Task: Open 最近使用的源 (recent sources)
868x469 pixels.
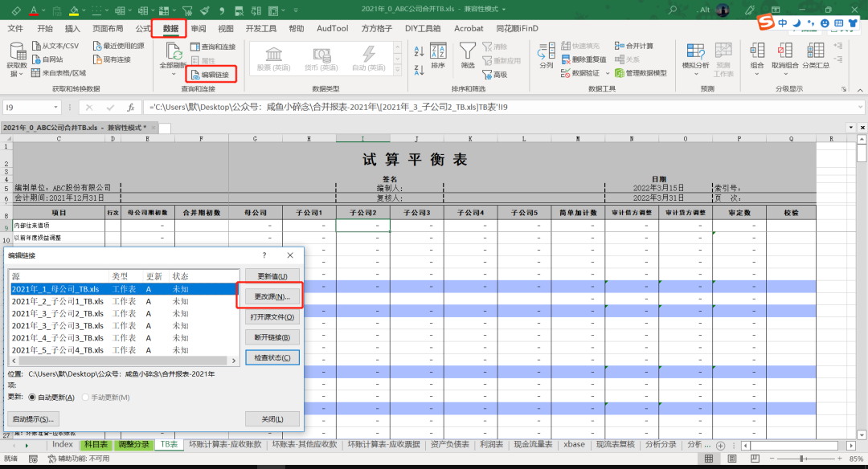Action: click(x=118, y=46)
